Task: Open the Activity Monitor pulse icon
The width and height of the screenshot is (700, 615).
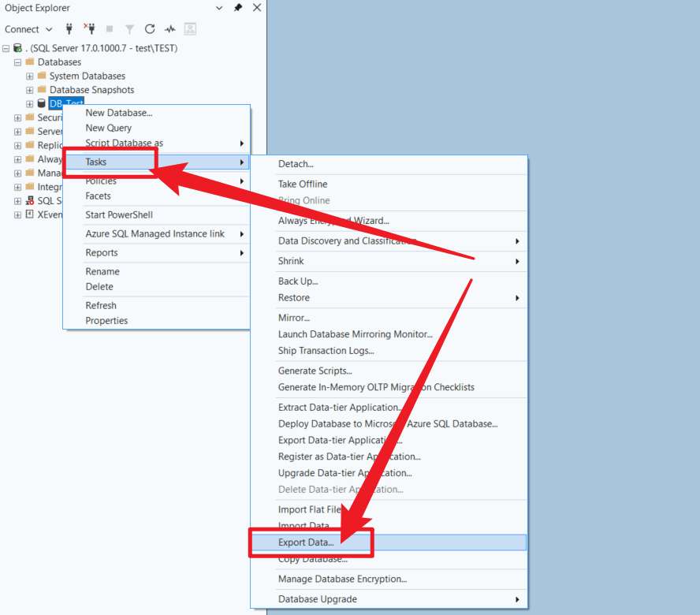Action: click(169, 29)
